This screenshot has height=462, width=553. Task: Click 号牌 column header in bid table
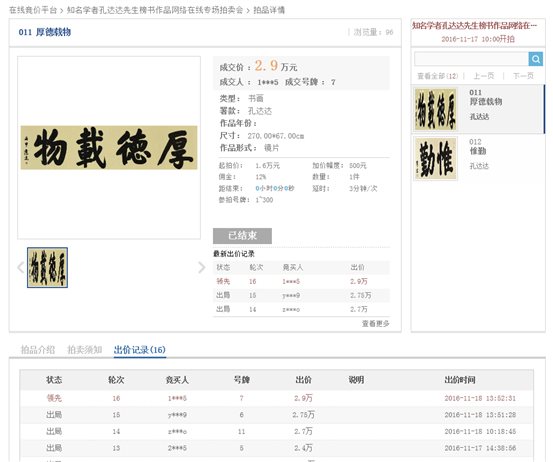[242, 380]
